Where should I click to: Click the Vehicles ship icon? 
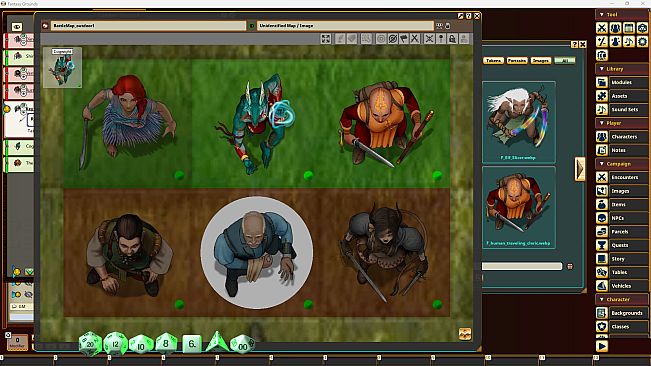tap(602, 286)
